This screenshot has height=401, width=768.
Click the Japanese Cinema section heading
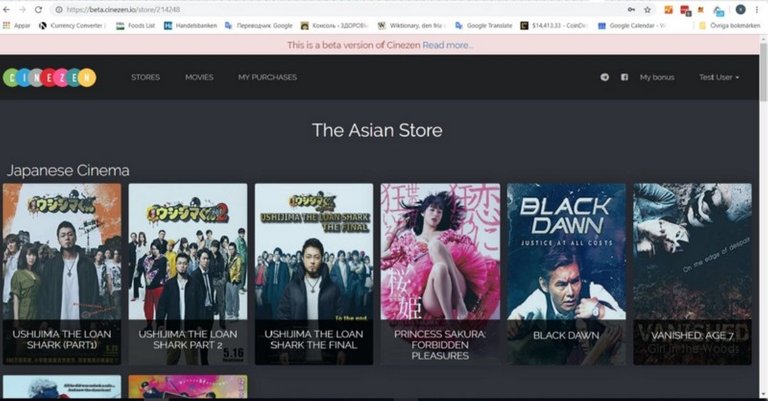[x=68, y=170]
